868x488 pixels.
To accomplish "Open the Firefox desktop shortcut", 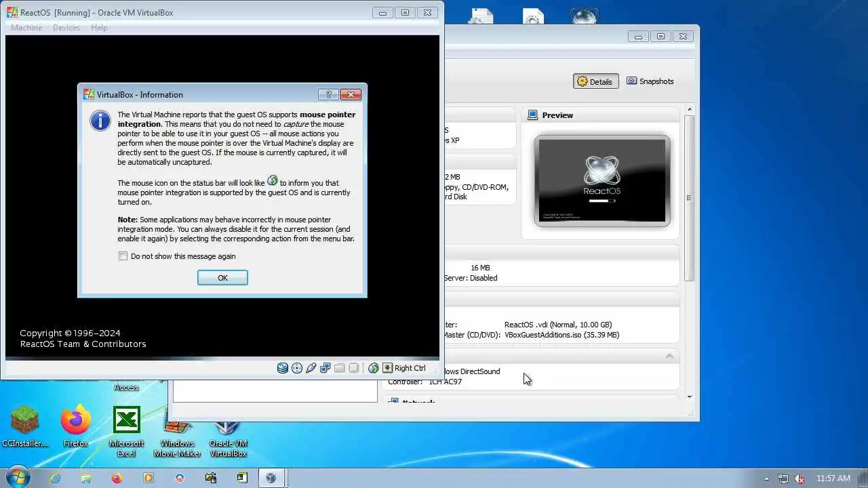I will [x=75, y=426].
